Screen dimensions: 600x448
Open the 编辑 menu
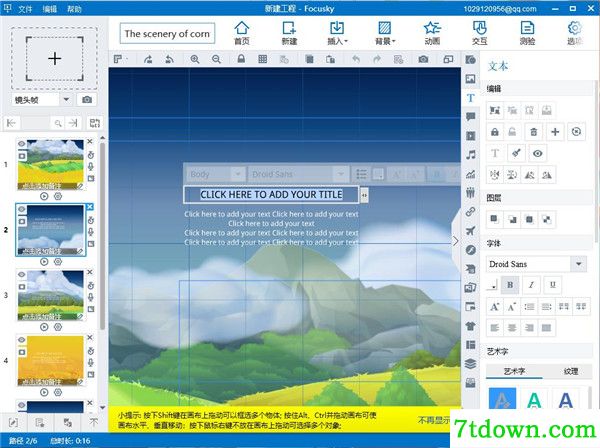(49, 8)
